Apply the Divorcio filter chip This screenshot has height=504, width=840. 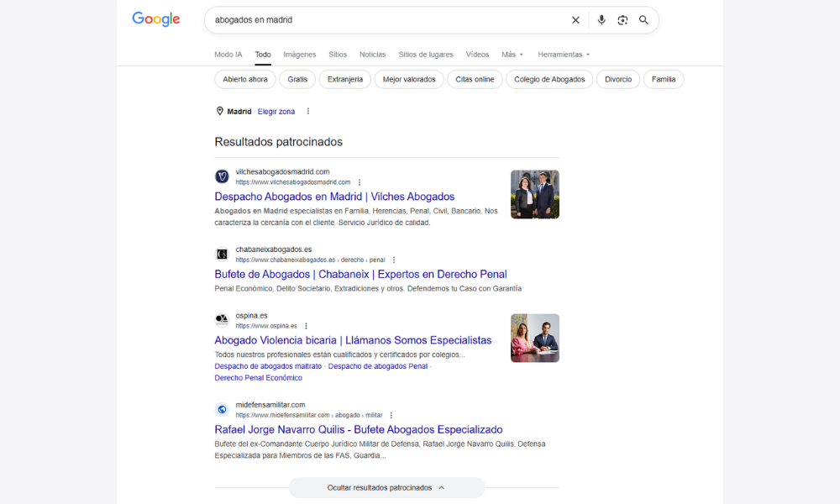click(x=618, y=79)
